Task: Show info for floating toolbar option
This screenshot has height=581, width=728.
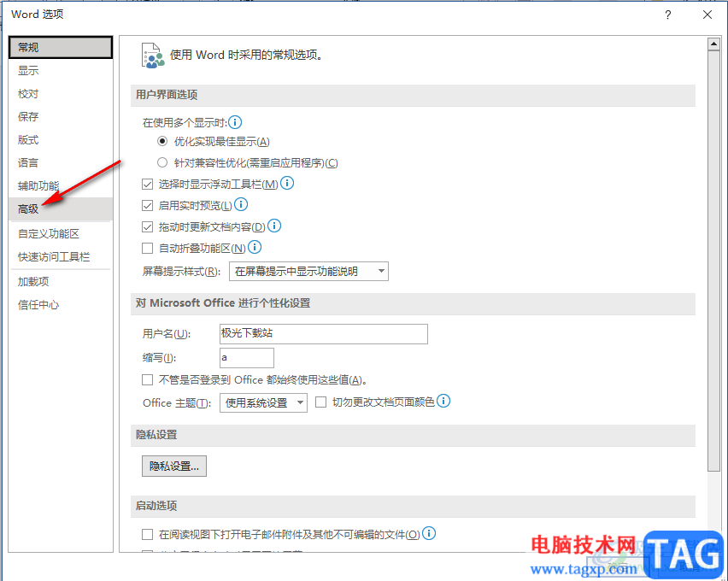Action: [287, 183]
